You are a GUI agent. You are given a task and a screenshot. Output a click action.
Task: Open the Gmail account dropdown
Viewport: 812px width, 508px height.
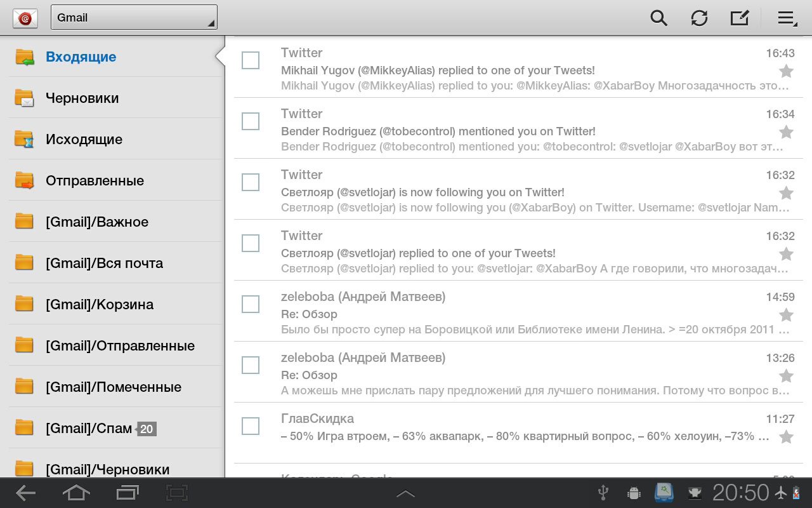[134, 17]
